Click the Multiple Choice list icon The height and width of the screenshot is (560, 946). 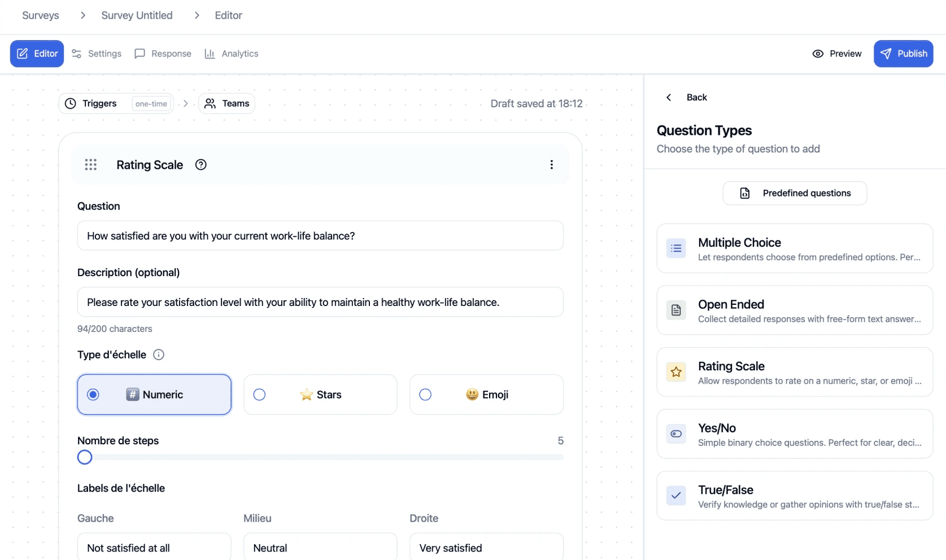tap(675, 248)
